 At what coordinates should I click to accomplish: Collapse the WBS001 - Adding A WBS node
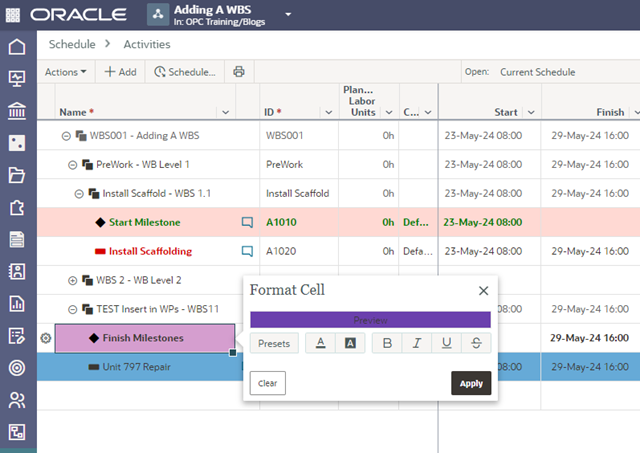(66, 135)
